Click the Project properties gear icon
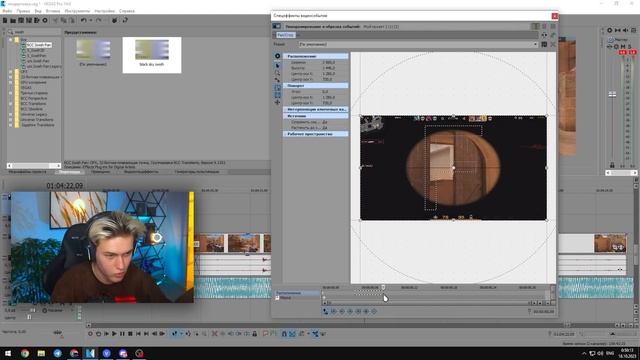Screen dimensions: 640x360 pyautogui.click(x=45, y=20)
